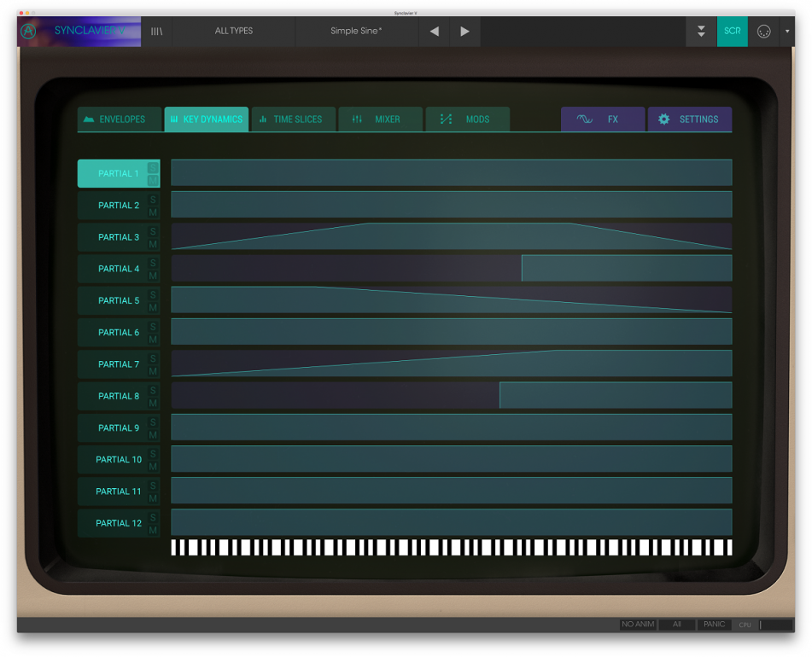812x657 pixels.
Task: Click the double-arrow export icon in toolbar
Action: (x=700, y=31)
